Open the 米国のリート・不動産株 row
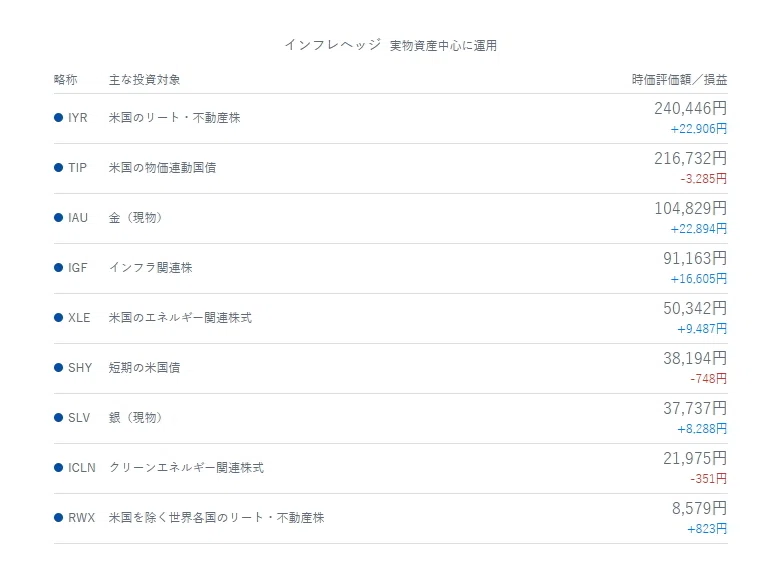Viewport: 775px width, 587px height. (x=390, y=119)
